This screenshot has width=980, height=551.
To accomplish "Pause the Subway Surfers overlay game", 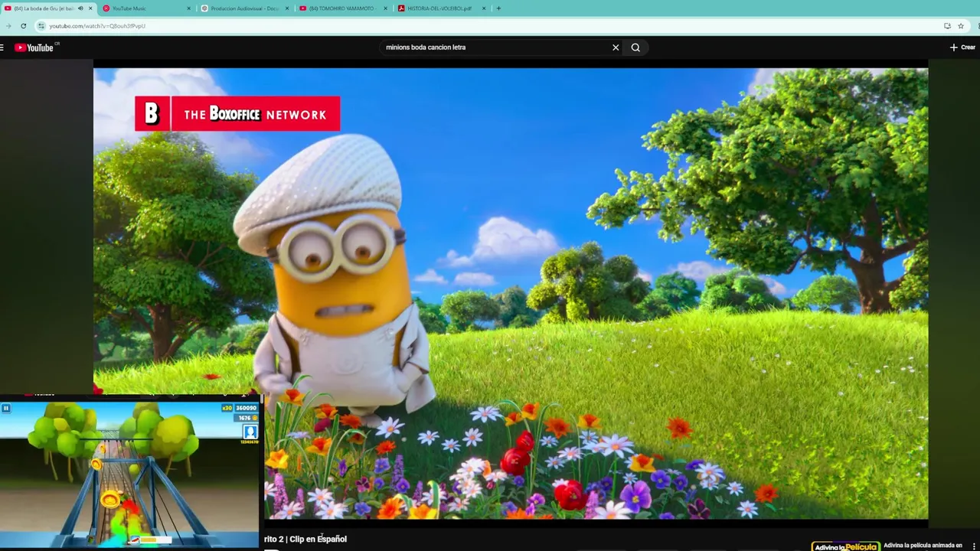I will pyautogui.click(x=6, y=408).
